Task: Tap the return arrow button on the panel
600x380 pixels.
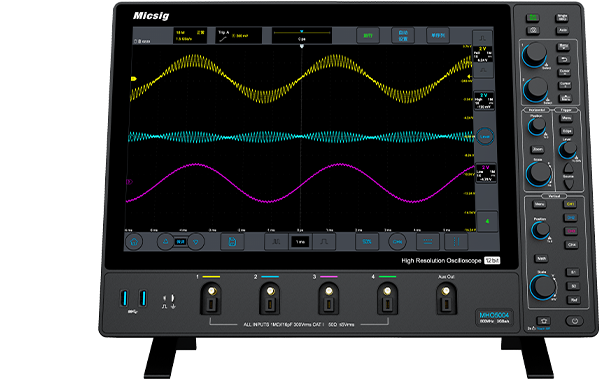Action: (x=563, y=59)
